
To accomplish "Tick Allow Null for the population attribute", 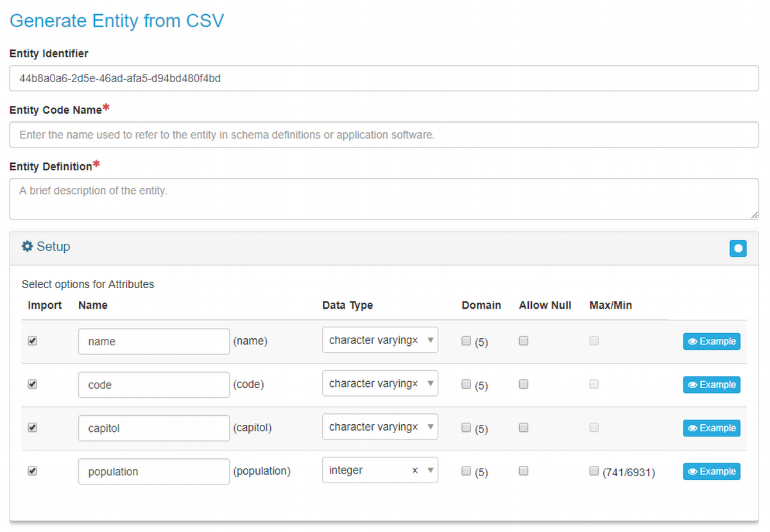I will 524,471.
